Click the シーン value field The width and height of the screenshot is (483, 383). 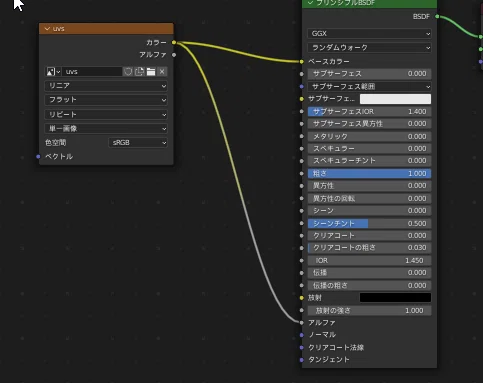(369, 211)
